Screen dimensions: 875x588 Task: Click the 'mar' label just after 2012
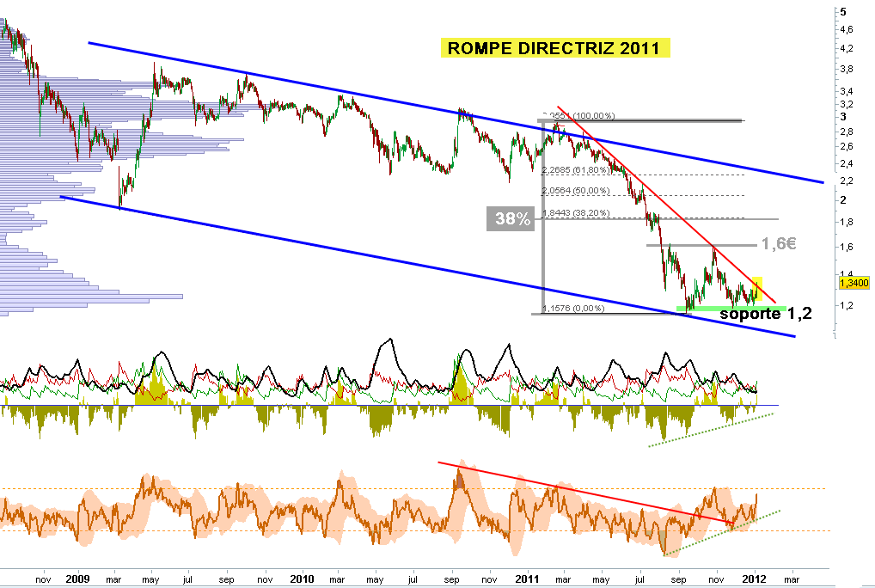click(x=792, y=579)
